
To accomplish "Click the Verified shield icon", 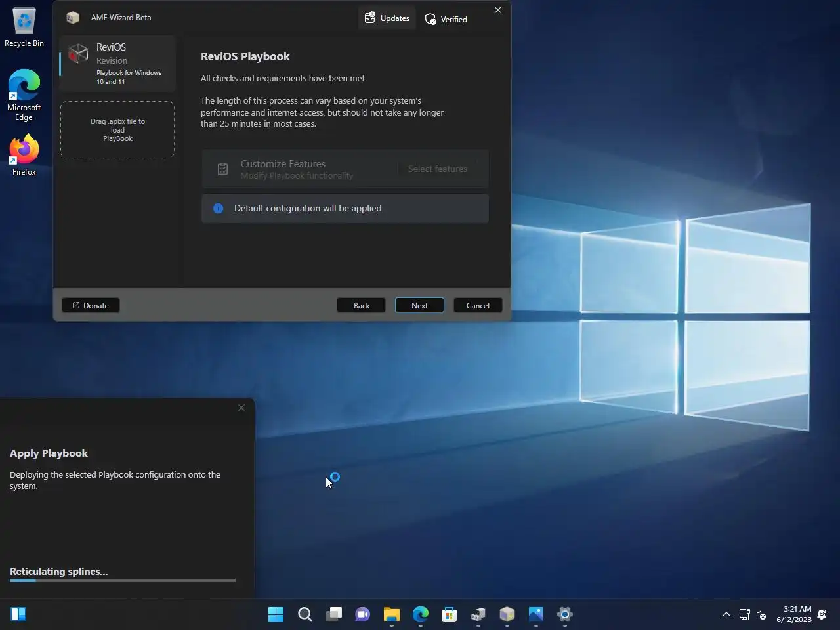I will [430, 19].
